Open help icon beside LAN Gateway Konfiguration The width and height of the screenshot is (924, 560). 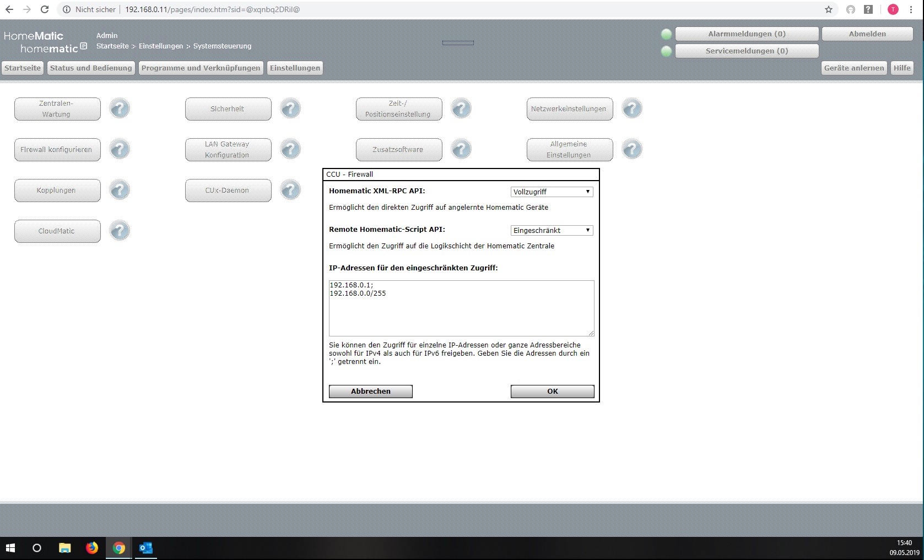(290, 149)
